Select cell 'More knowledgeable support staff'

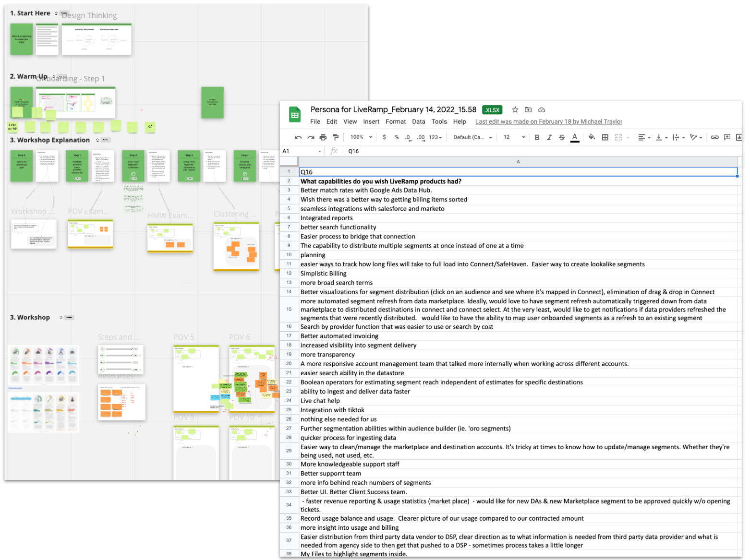pyautogui.click(x=518, y=464)
